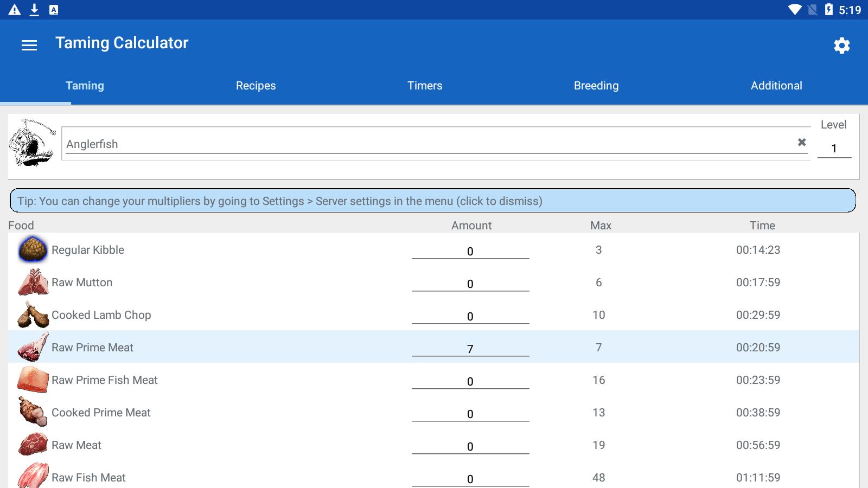Tap the Raw Mutton icon
Screen dimensions: 868x488
click(33, 282)
